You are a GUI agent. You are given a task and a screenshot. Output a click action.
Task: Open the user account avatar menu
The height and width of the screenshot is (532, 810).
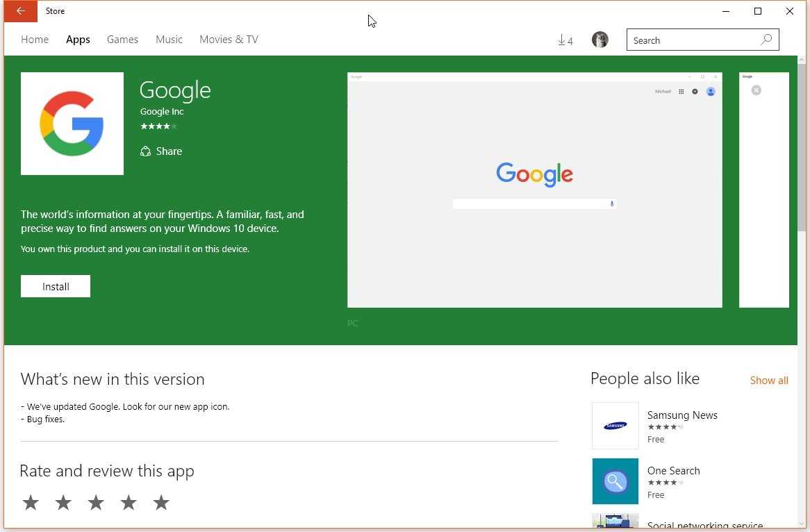pyautogui.click(x=600, y=40)
